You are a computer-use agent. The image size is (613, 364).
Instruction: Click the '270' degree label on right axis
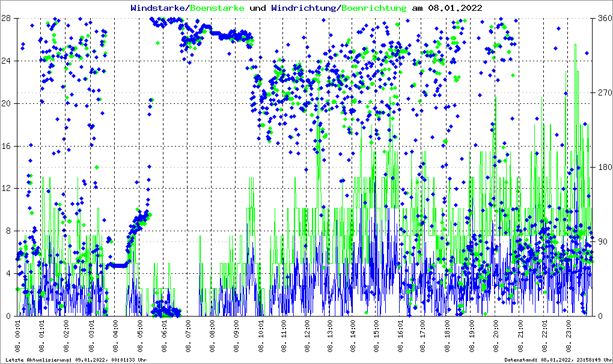(x=603, y=93)
